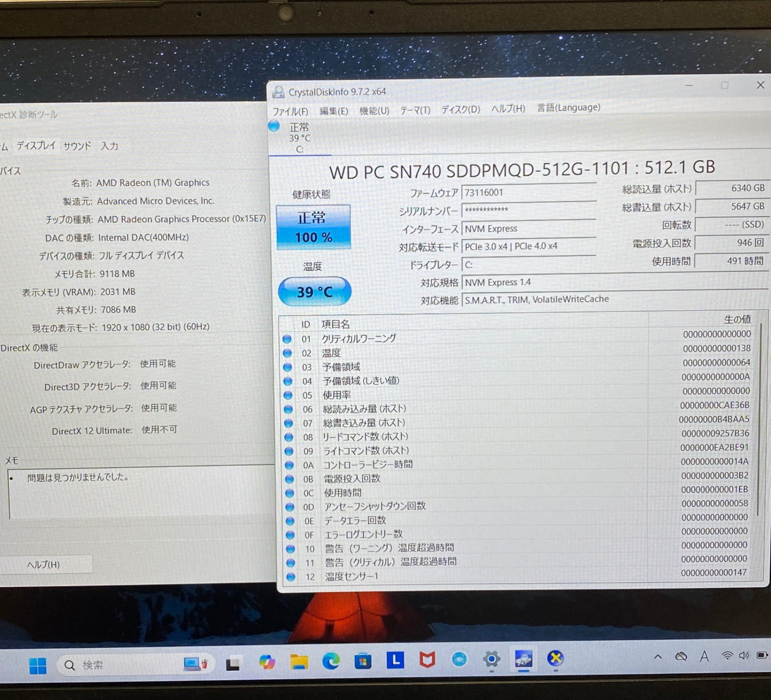Expand hidden icons with the taskbar chevron

pyautogui.click(x=658, y=657)
